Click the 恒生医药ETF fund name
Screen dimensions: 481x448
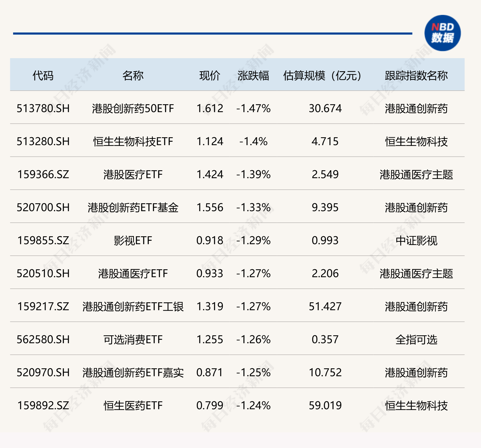click(x=133, y=406)
